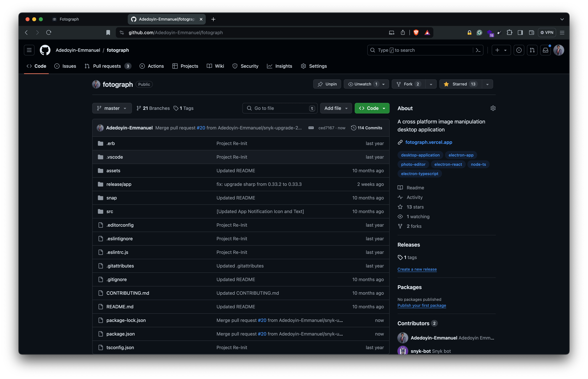This screenshot has width=588, height=379.
Task: Click Create a new release link
Action: pyautogui.click(x=417, y=269)
